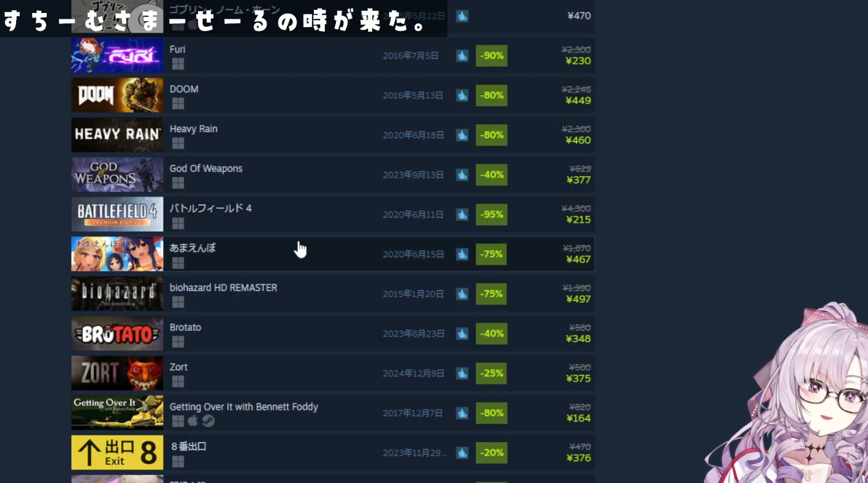The width and height of the screenshot is (868, 483).
Task: Click thumbs-up review icon for God Of Weapons
Action: coord(462,175)
